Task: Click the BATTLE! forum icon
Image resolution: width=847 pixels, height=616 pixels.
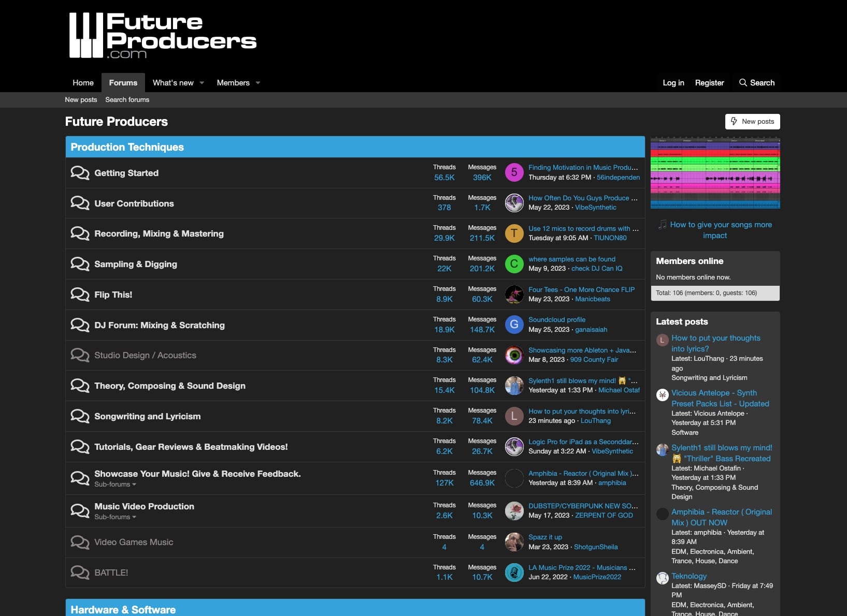Action: (80, 573)
